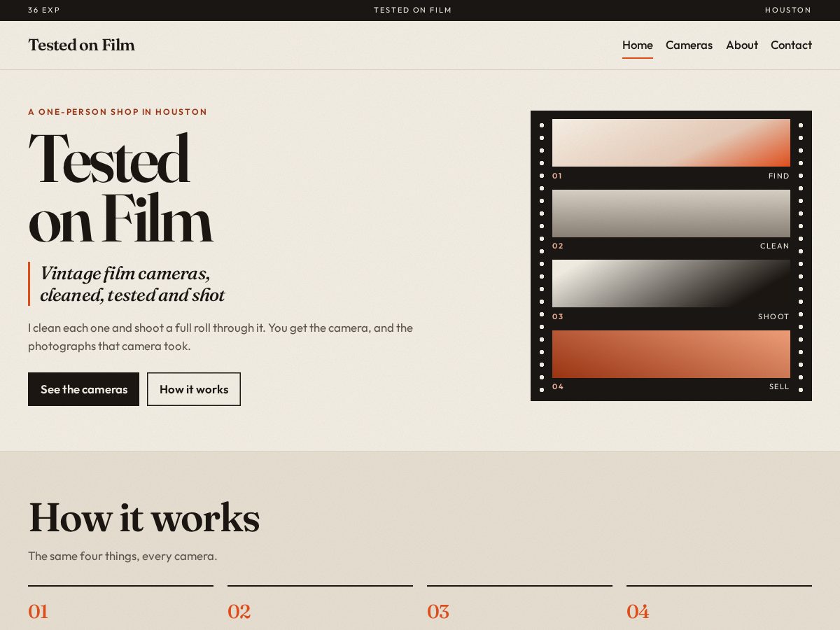This screenshot has height=630, width=840.
Task: Click the CLEAN label on the film strip
Action: (775, 246)
